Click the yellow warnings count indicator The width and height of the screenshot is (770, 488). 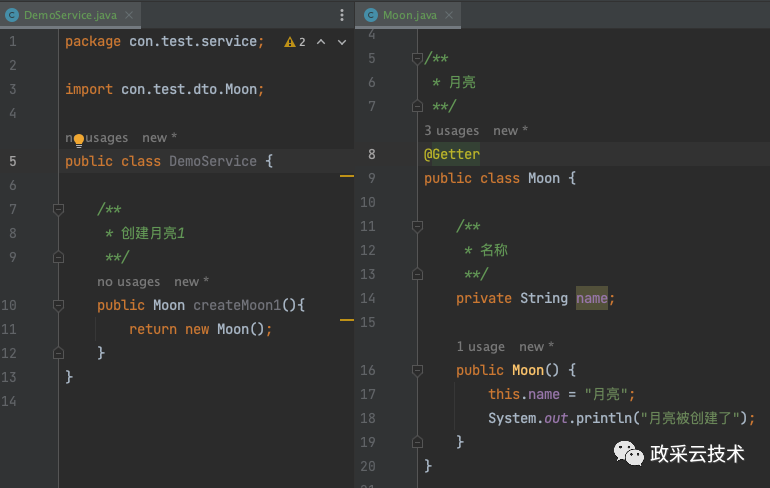pos(295,42)
